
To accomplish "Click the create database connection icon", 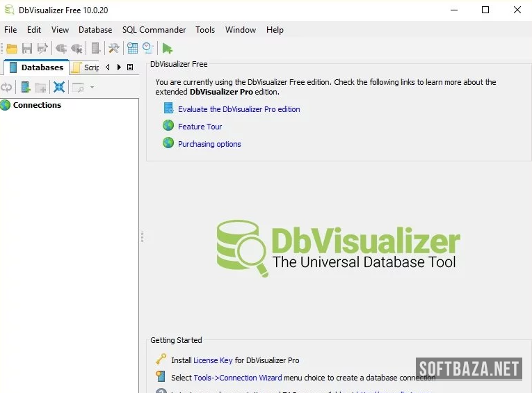I will point(26,87).
